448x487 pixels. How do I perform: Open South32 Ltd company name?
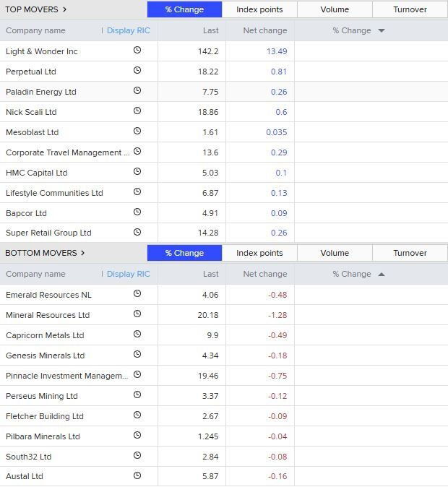29,457
